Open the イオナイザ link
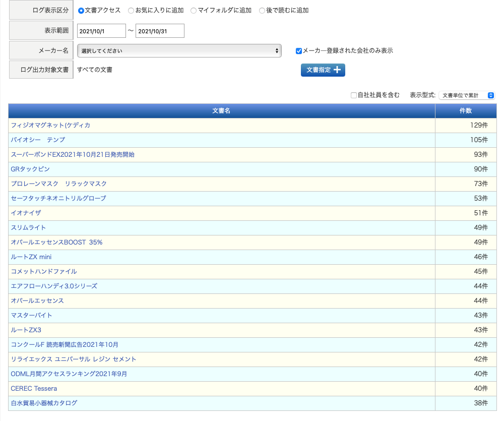Viewport: 504px width, 421px height. coord(26,213)
